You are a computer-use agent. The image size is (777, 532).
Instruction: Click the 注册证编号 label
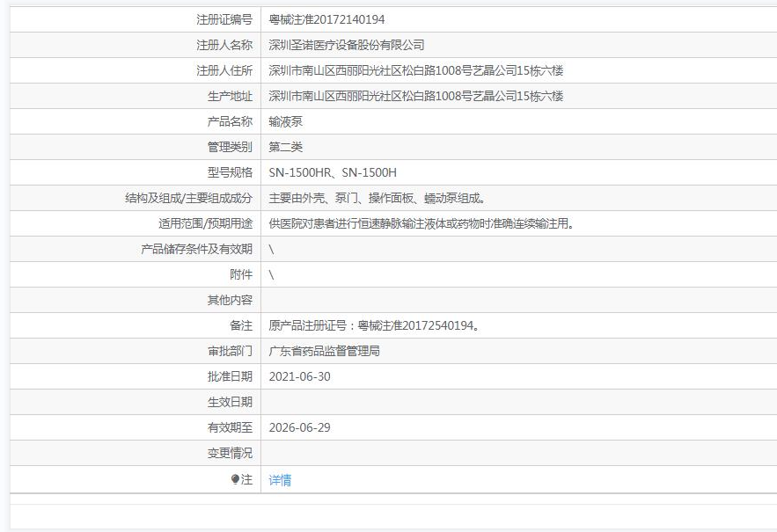click(x=224, y=19)
